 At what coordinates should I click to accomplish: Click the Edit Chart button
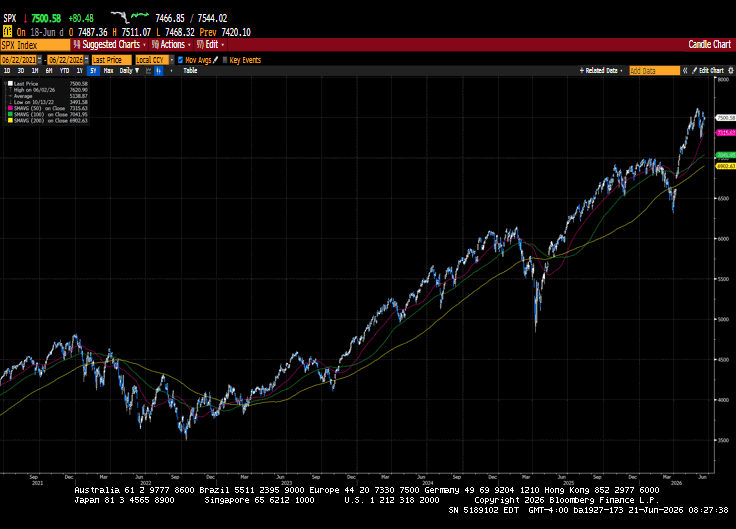tap(708, 71)
